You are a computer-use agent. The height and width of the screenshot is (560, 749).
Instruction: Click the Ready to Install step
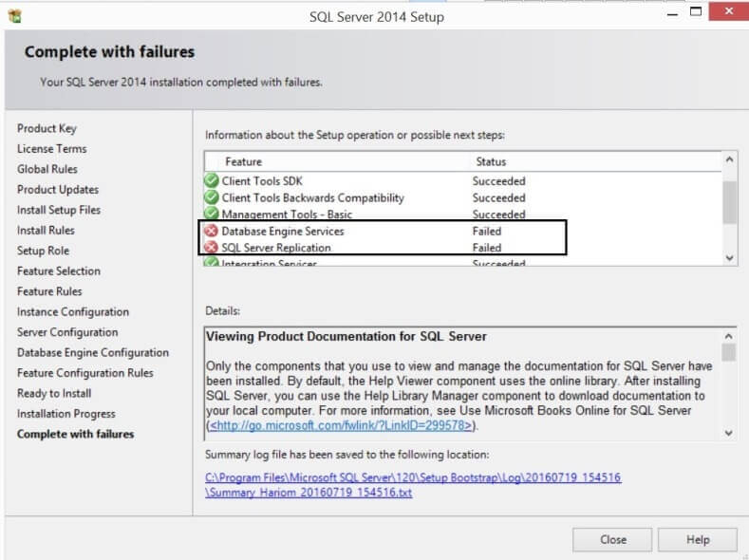54,393
